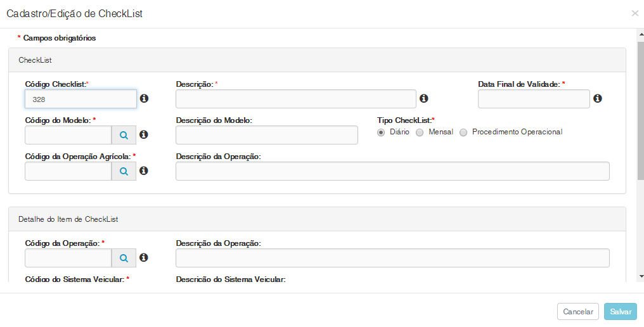
Task: Open search lookup for Código da Operação
Action: (124, 258)
